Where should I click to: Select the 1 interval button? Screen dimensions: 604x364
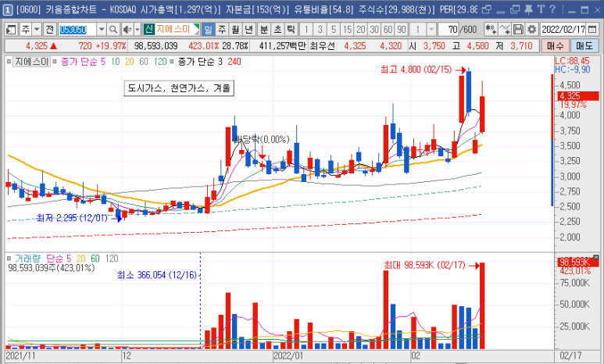(x=306, y=29)
